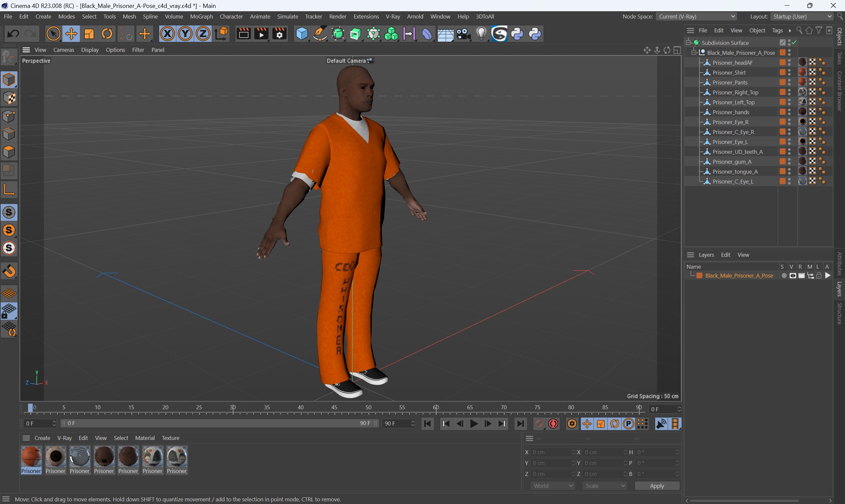Screen dimensions: 845x504
Task: Open the viewport Cameras menu
Action: (63, 50)
